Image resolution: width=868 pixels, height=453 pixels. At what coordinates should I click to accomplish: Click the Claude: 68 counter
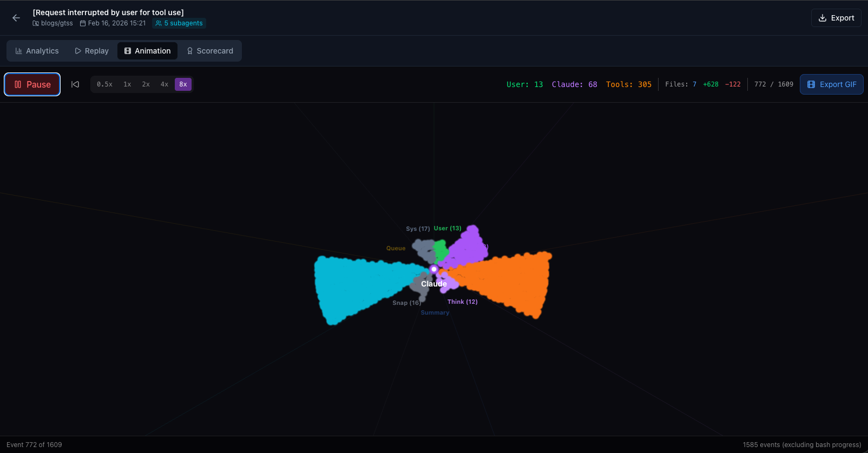[x=574, y=84]
